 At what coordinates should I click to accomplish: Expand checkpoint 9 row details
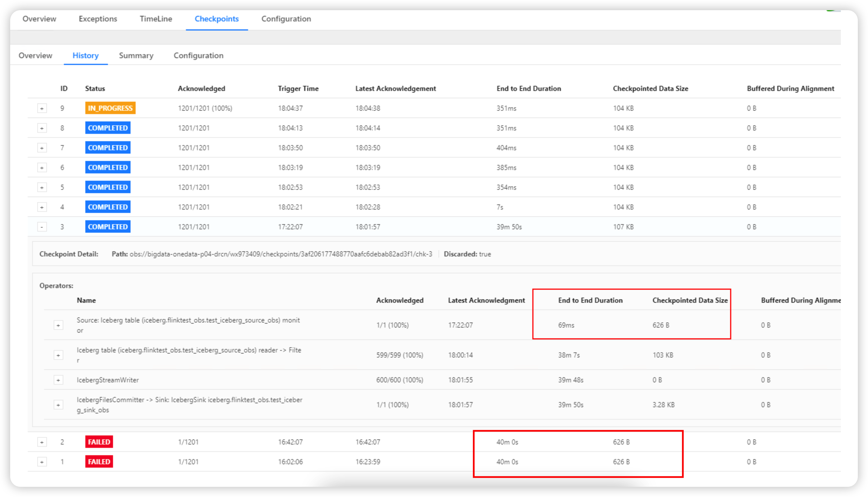point(42,108)
